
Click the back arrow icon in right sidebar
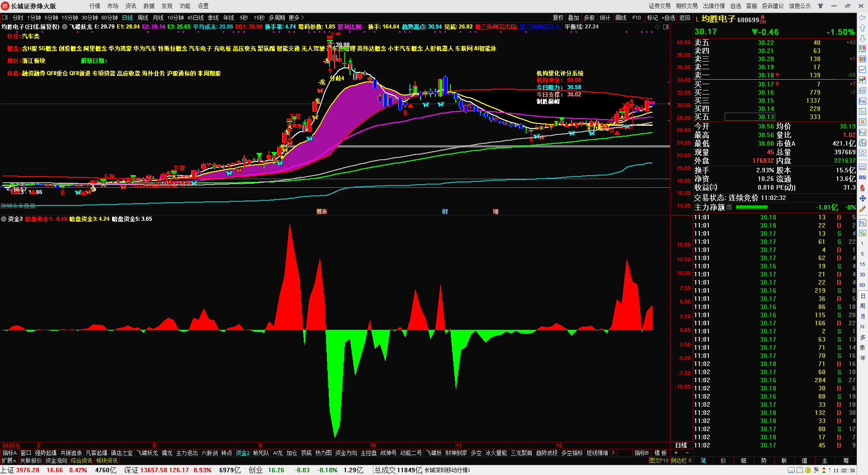tap(863, 18)
